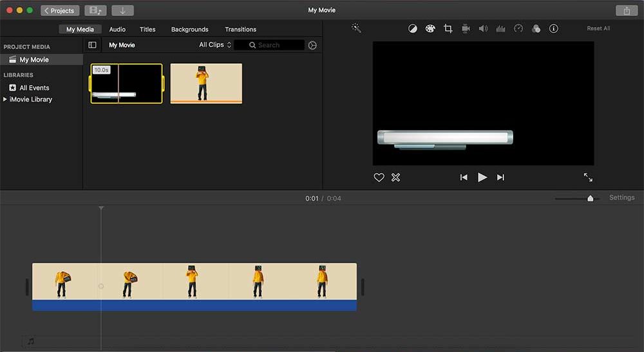Mark clip as Favorite with heart
This screenshot has height=352, width=644.
pyautogui.click(x=379, y=177)
